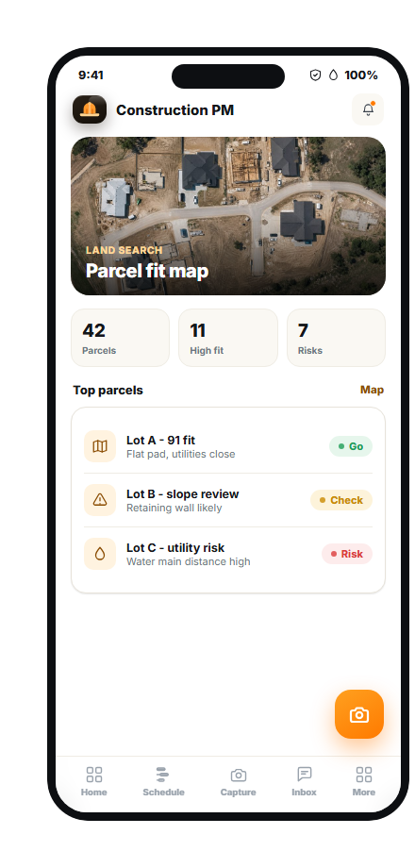Tap the orange hard hat app logo
The height and width of the screenshot is (868, 415).
pos(90,109)
